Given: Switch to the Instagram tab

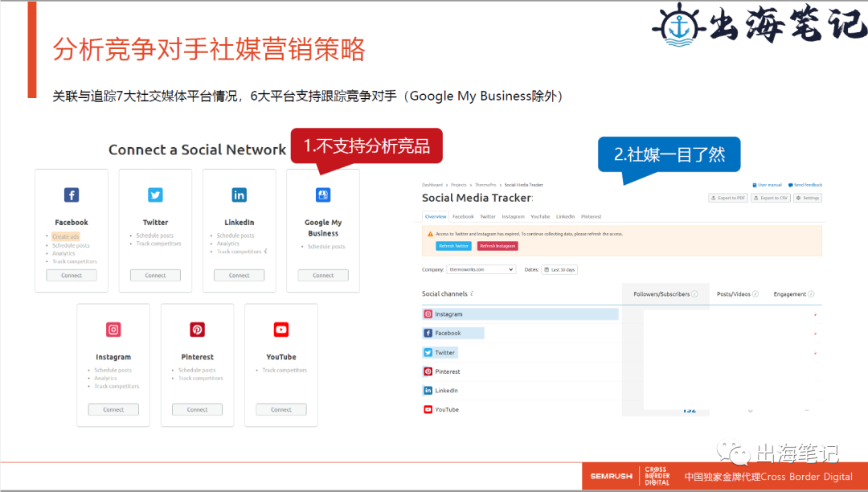Looking at the screenshot, I should pyautogui.click(x=513, y=216).
